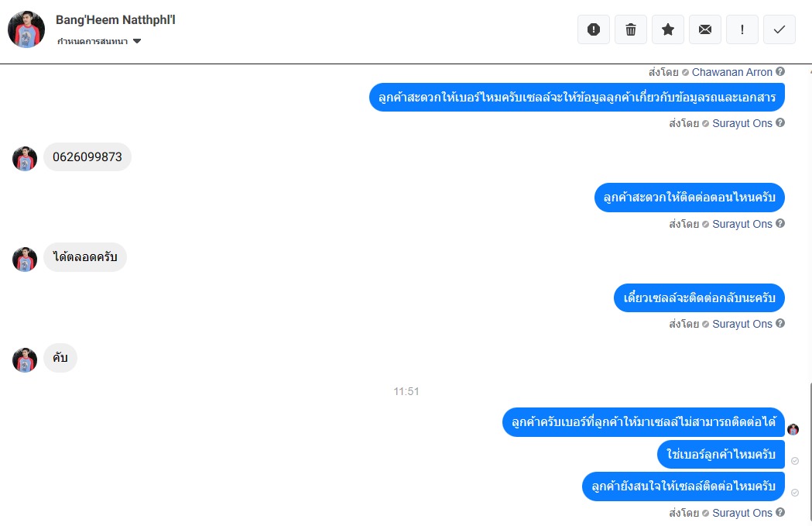Open help icon beside Chawanan Arron
Image resolution: width=812 pixels, height=526 pixels.
click(780, 71)
